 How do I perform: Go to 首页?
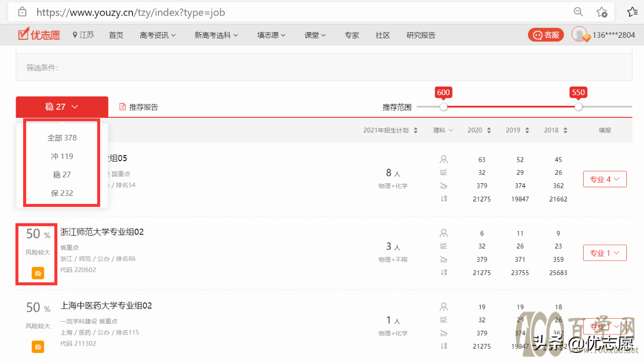click(x=116, y=35)
